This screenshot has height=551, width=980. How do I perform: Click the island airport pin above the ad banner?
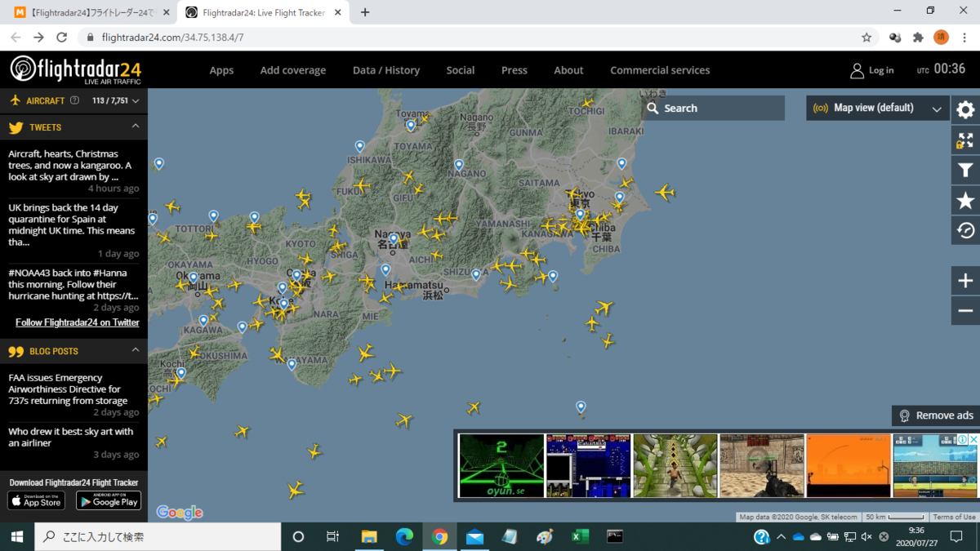pos(581,407)
